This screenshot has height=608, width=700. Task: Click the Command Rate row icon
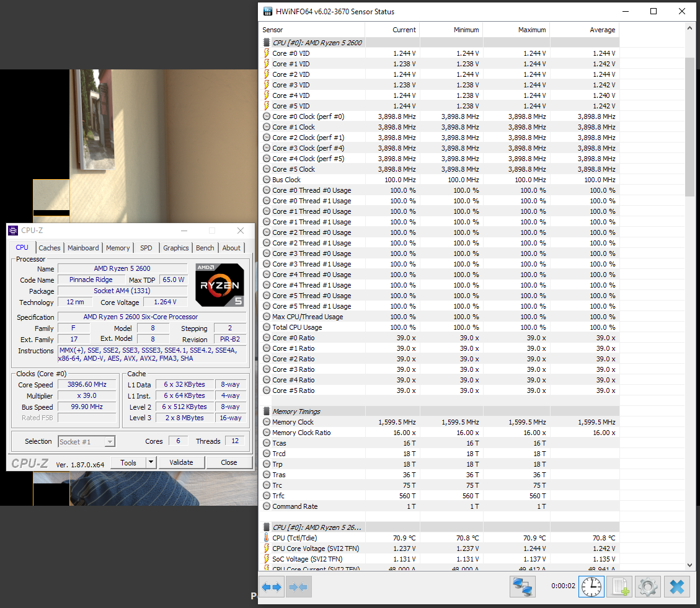tap(267, 506)
